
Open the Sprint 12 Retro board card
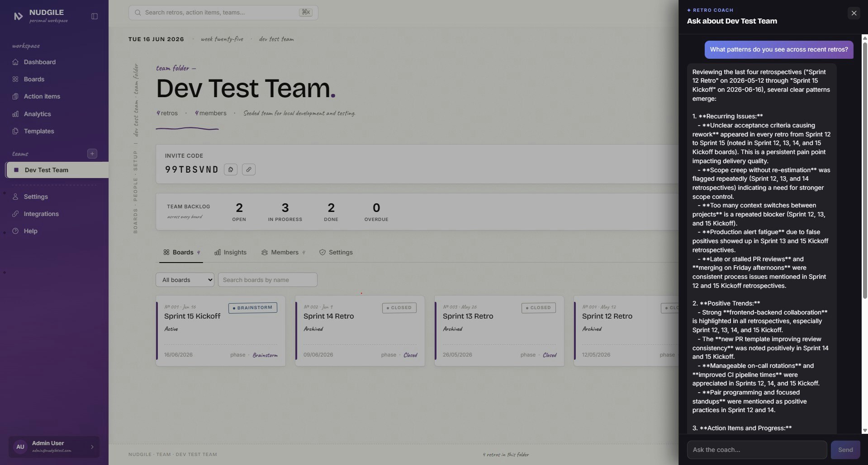(626, 331)
